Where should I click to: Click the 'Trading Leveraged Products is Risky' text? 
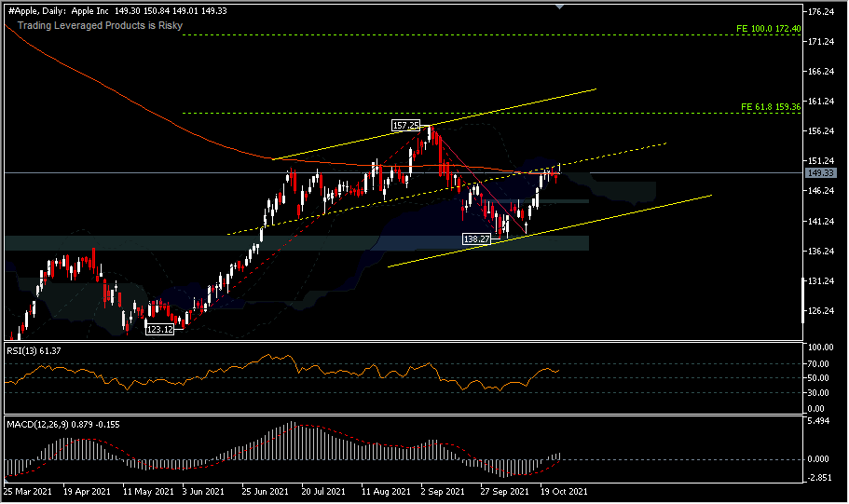click(x=100, y=25)
